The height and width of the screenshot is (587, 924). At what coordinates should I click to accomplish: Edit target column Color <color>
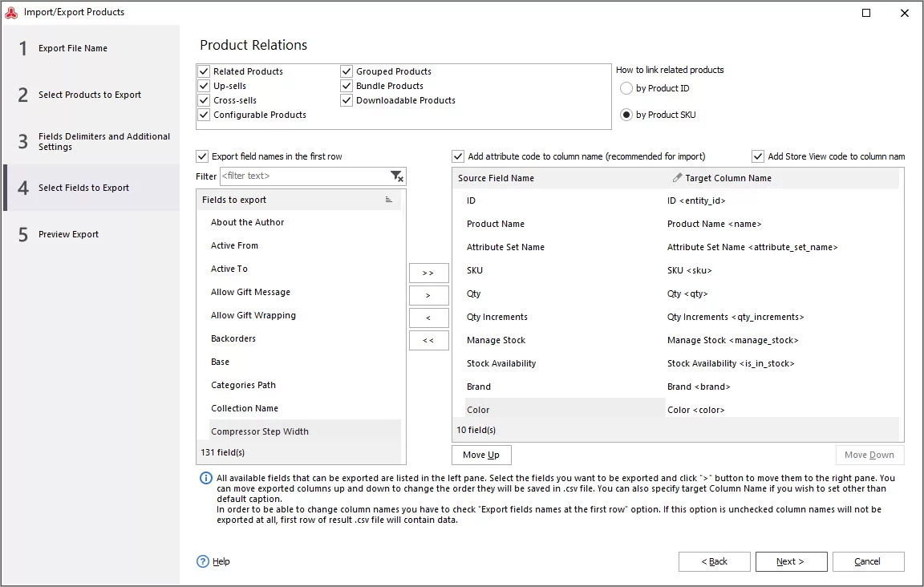(x=696, y=411)
